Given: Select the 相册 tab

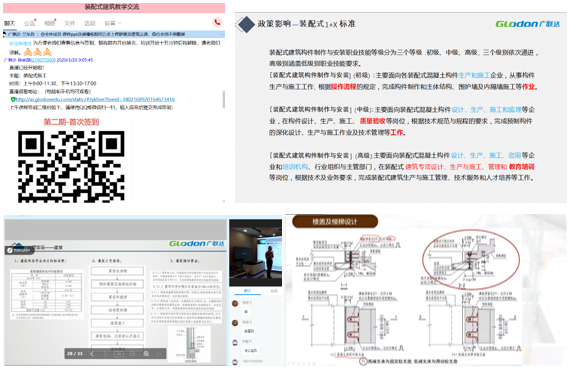Looking at the screenshot, I should tap(50, 23).
